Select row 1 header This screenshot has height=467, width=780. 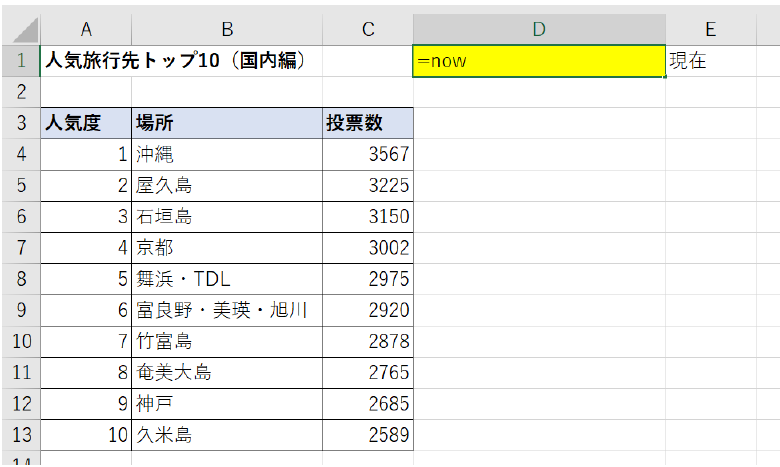(x=20, y=61)
